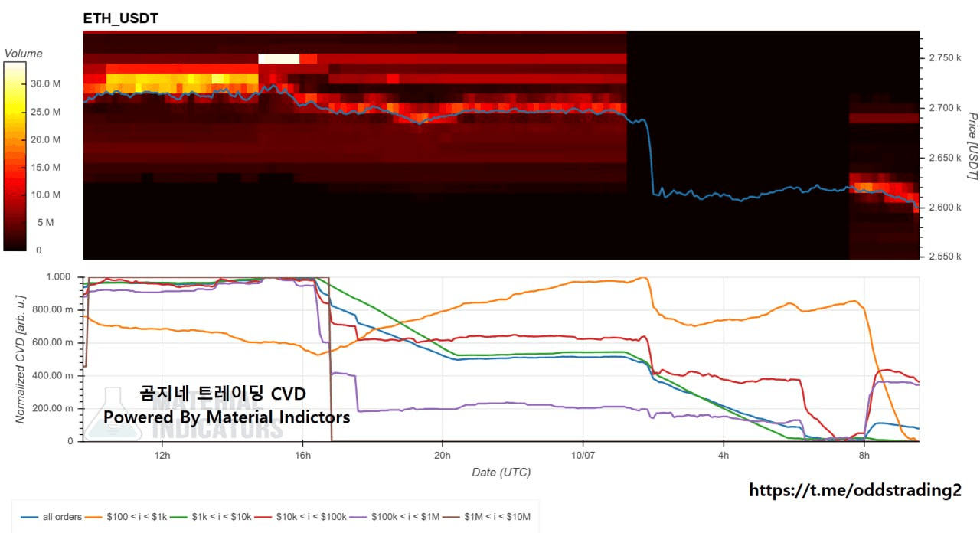This screenshot has width=980, height=533.
Task: Toggle the 'all orders' legend entry
Action: 51,517
